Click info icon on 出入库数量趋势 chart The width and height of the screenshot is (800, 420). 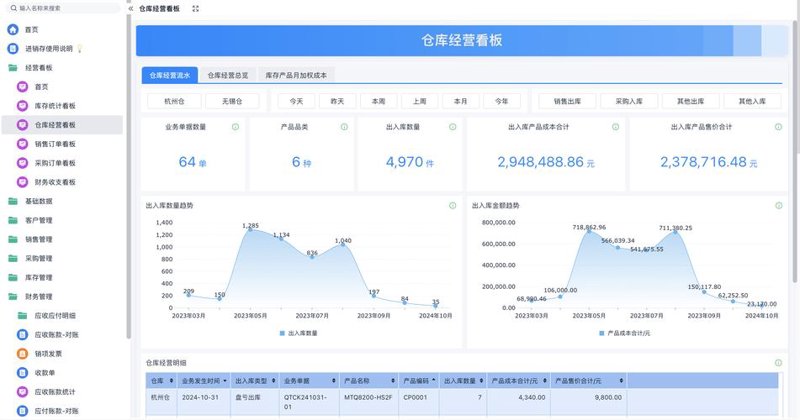pyautogui.click(x=453, y=205)
